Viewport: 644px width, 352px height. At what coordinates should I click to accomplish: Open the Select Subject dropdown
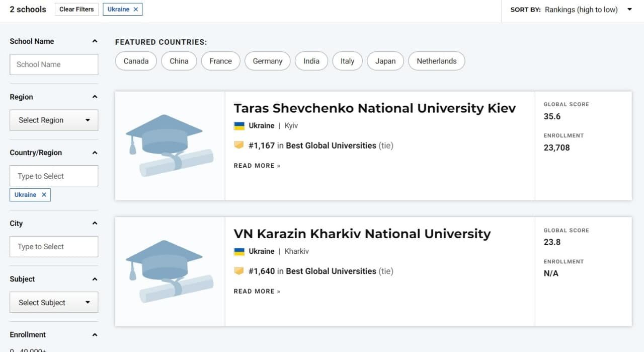(x=54, y=303)
